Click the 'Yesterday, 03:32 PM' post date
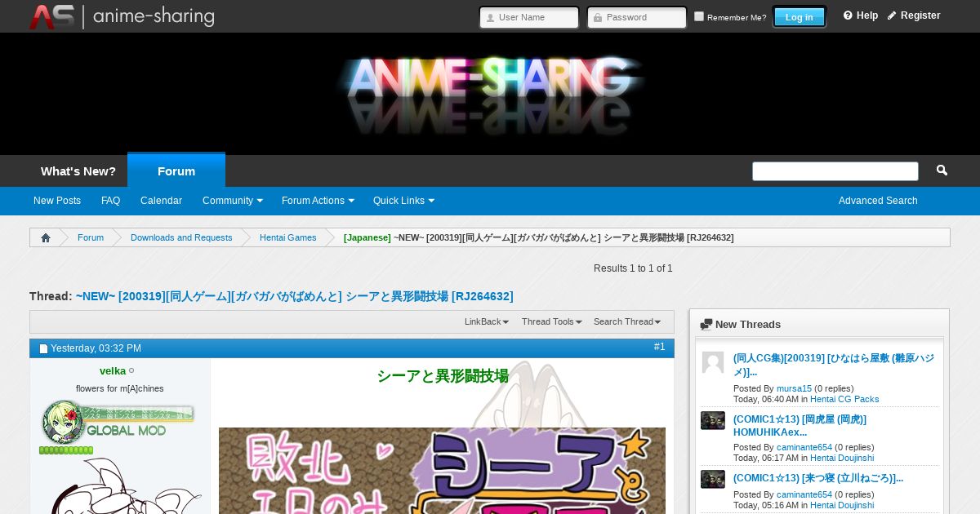Viewport: 980px width, 514px height. [96, 348]
